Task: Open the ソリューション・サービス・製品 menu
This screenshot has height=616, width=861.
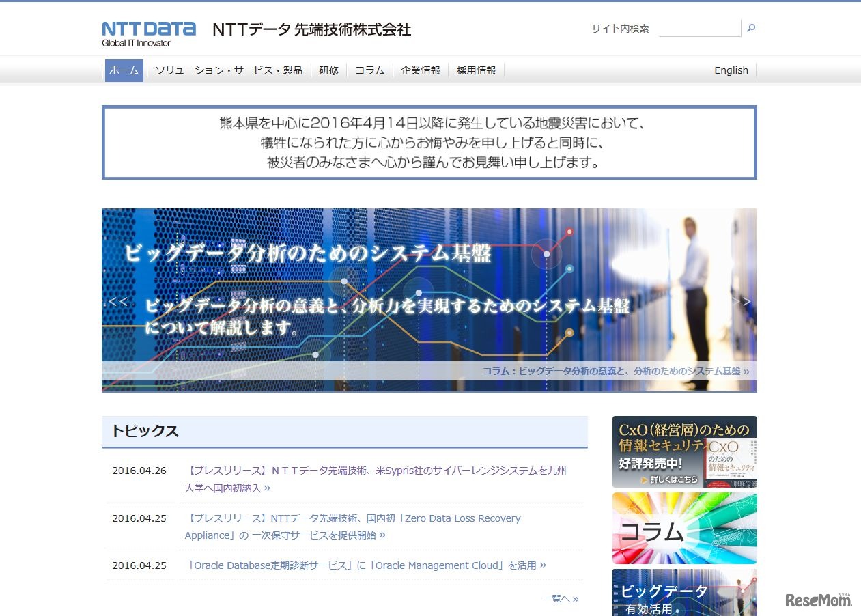Action: (229, 70)
